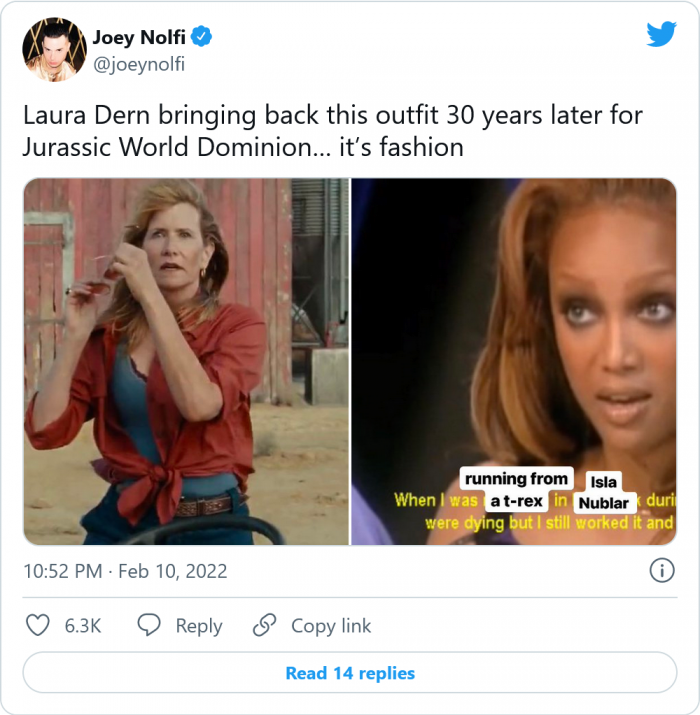The height and width of the screenshot is (715, 700).
Task: Open the tweet info icon
Action: coord(661,571)
